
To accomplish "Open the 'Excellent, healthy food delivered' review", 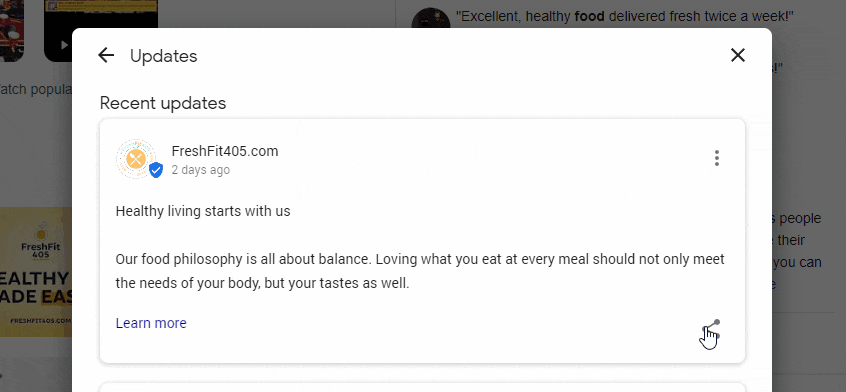I will [x=625, y=17].
